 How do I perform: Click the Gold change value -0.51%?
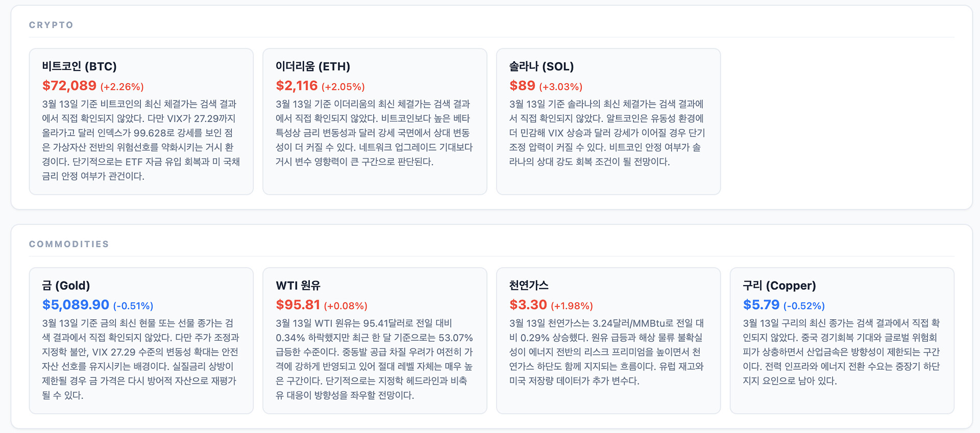pyautogui.click(x=133, y=306)
